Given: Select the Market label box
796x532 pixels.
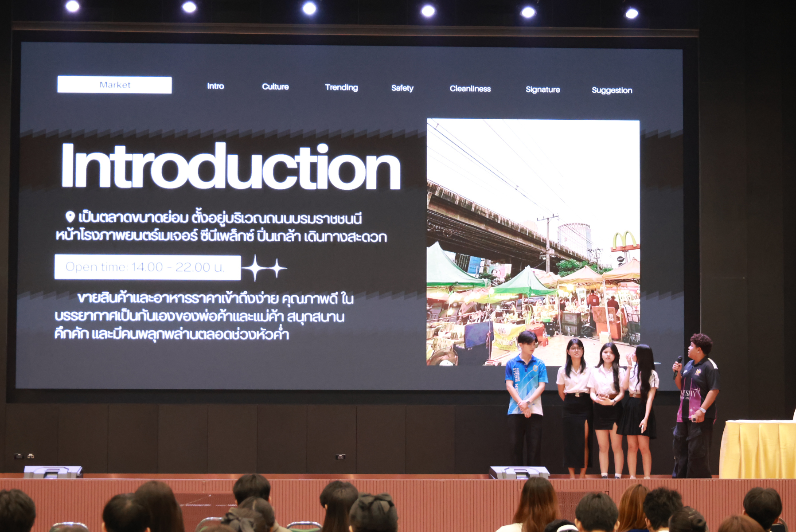Looking at the screenshot, I should 114,85.
